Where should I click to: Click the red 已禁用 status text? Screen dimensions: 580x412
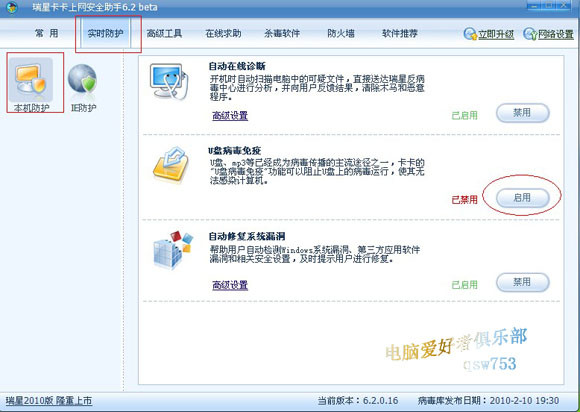464,200
